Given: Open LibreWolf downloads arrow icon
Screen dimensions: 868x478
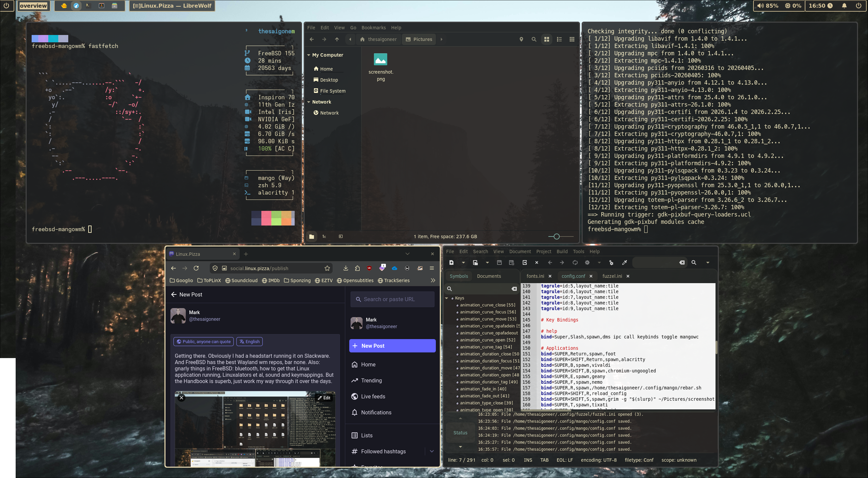Looking at the screenshot, I should click(345, 268).
